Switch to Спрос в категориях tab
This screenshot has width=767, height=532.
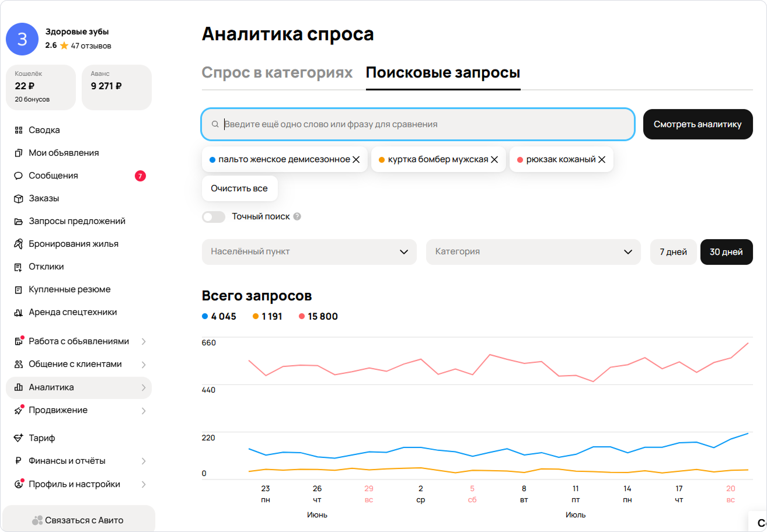click(x=277, y=73)
